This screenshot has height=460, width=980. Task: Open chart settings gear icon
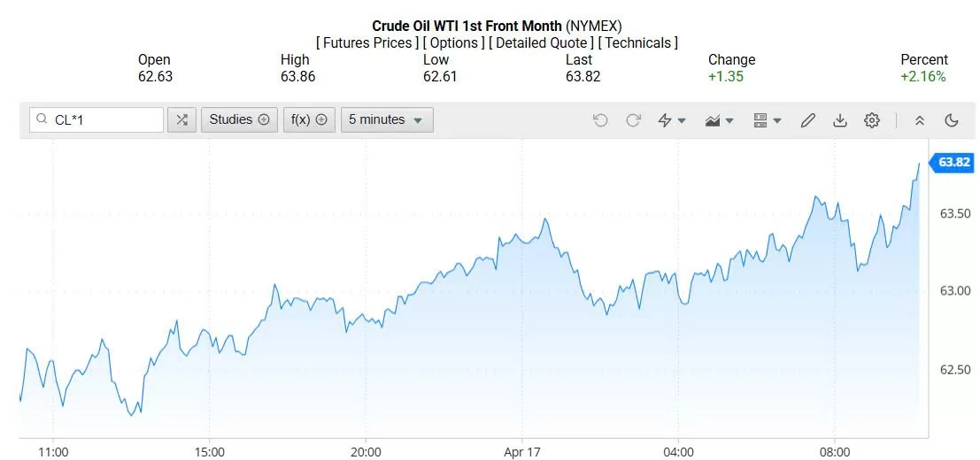tap(872, 120)
